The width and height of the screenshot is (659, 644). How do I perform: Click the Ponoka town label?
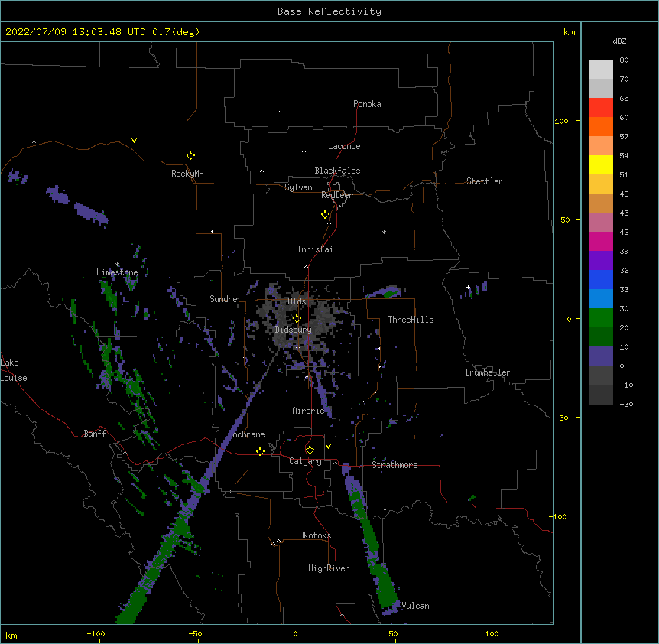[x=367, y=104]
